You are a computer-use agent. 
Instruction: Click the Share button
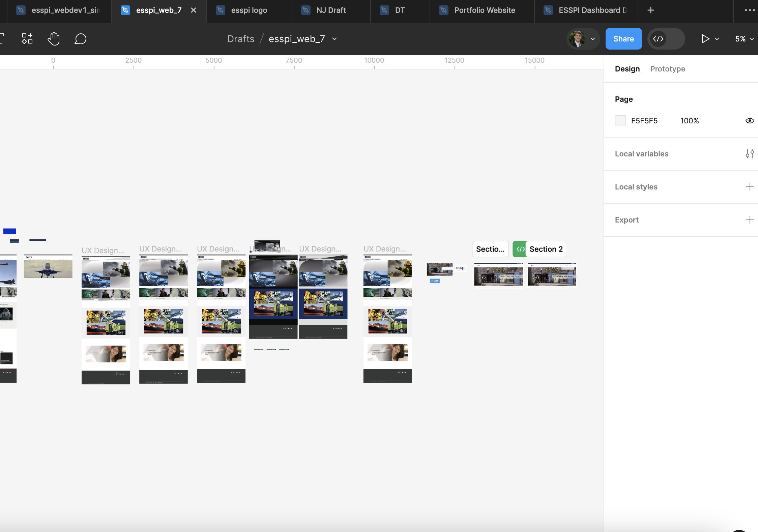coord(623,39)
